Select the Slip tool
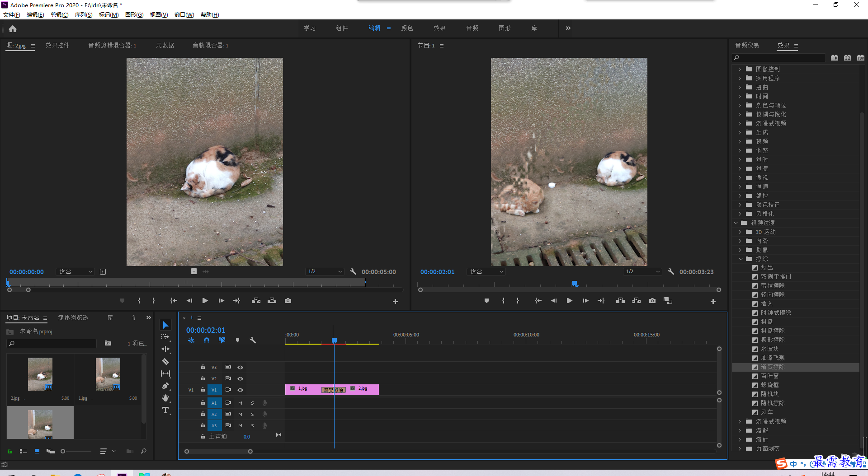Image resolution: width=868 pixels, height=476 pixels. pyautogui.click(x=165, y=373)
